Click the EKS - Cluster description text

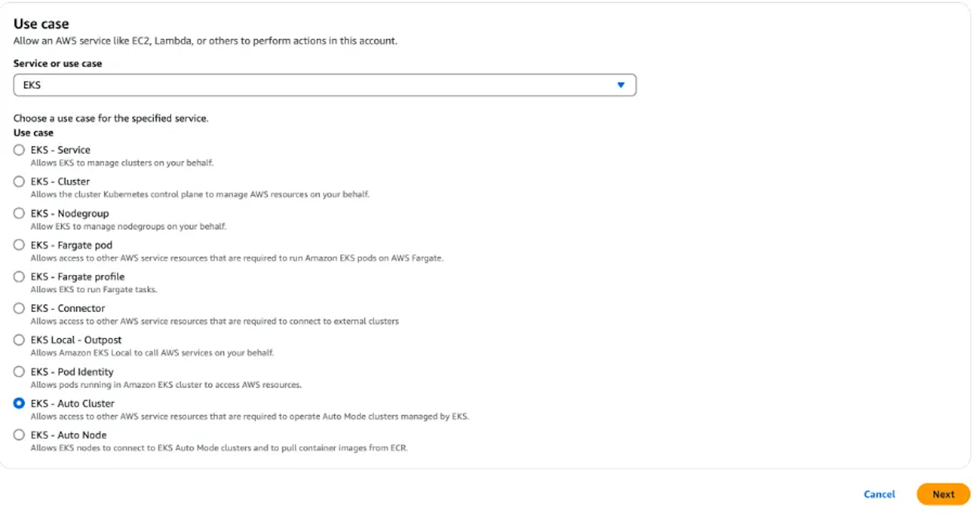200,194
